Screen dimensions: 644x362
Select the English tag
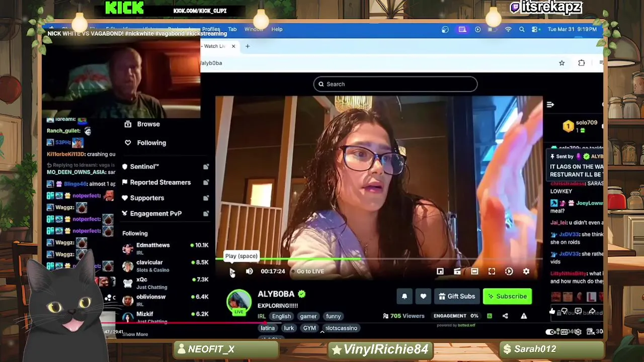[281, 316]
